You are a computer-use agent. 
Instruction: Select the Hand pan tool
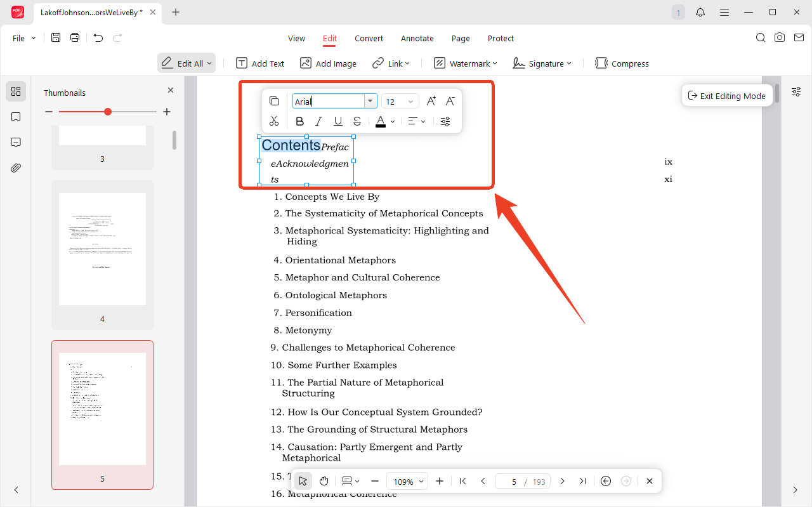[x=324, y=481]
